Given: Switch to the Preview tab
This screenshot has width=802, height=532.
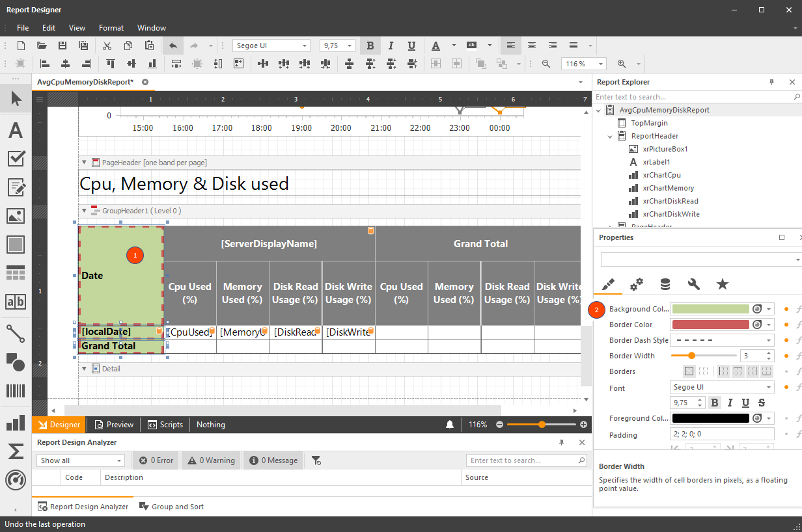Looking at the screenshot, I should 114,425.
